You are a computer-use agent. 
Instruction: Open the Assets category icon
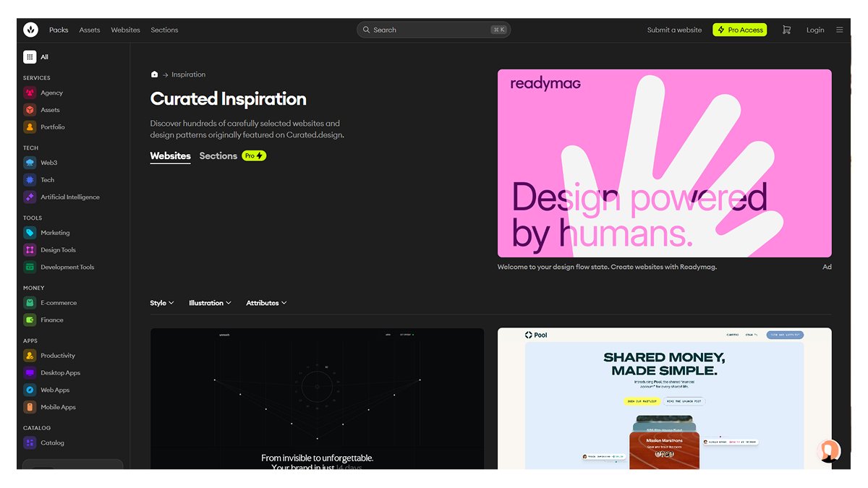pos(30,110)
